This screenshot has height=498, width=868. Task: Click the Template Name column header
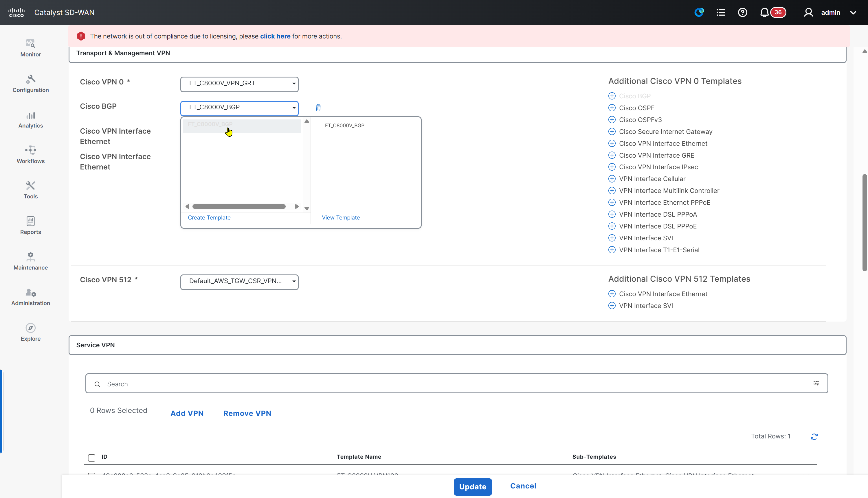pyautogui.click(x=359, y=457)
